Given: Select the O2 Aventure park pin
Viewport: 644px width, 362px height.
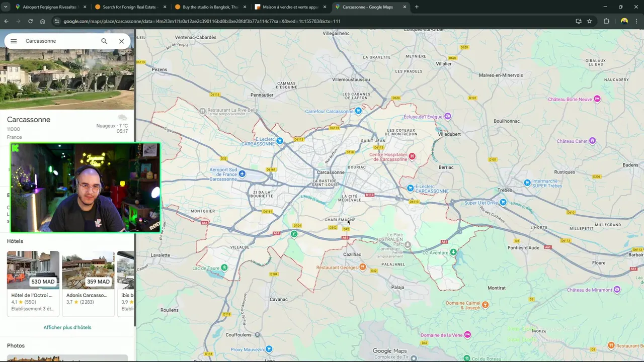Looking at the screenshot, I should pos(453,252).
